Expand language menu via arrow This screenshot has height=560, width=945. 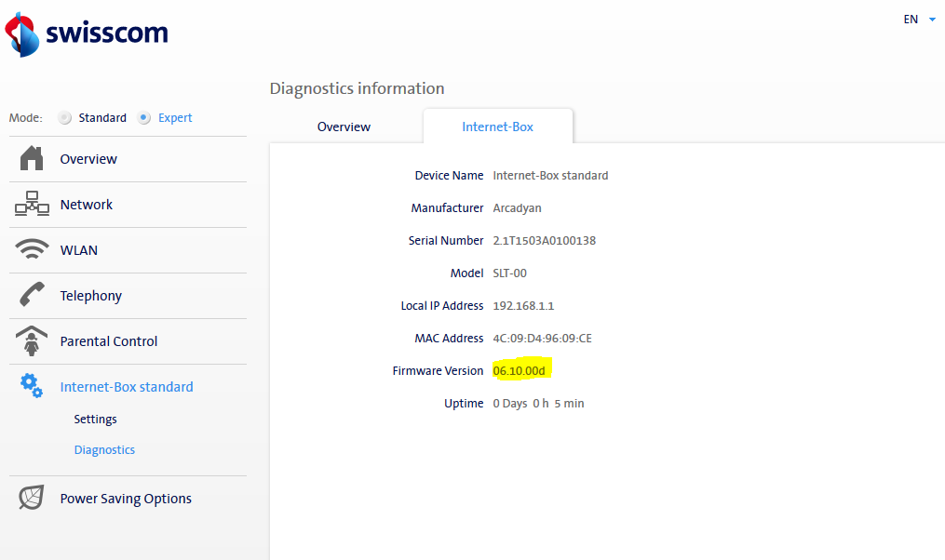tap(932, 19)
